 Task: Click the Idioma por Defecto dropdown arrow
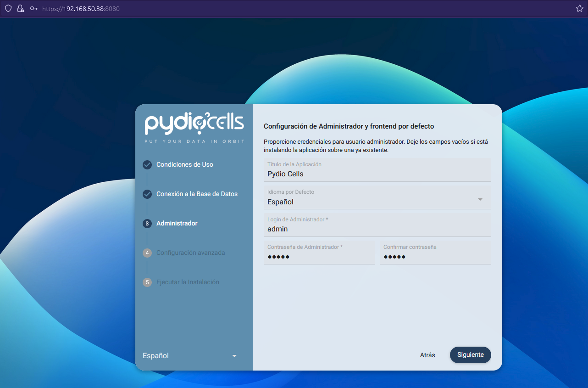pos(480,199)
